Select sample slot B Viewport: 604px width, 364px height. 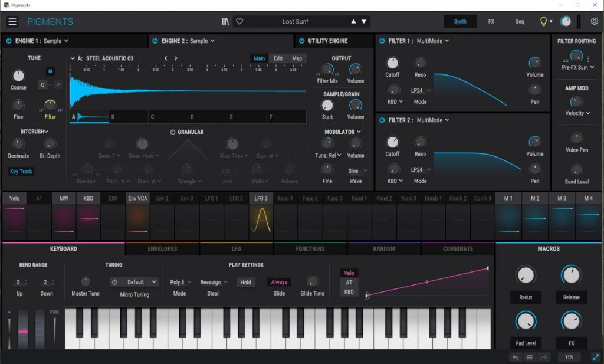(x=129, y=117)
